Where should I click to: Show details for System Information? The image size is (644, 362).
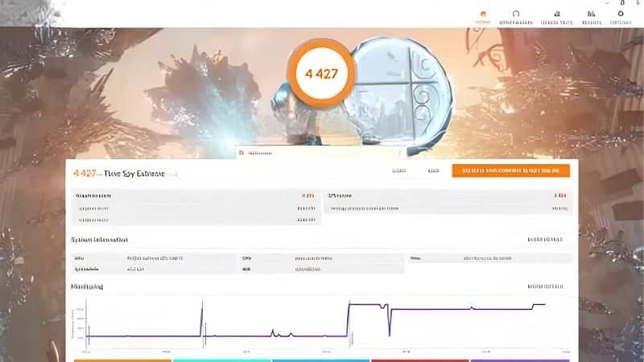pyautogui.click(x=545, y=239)
